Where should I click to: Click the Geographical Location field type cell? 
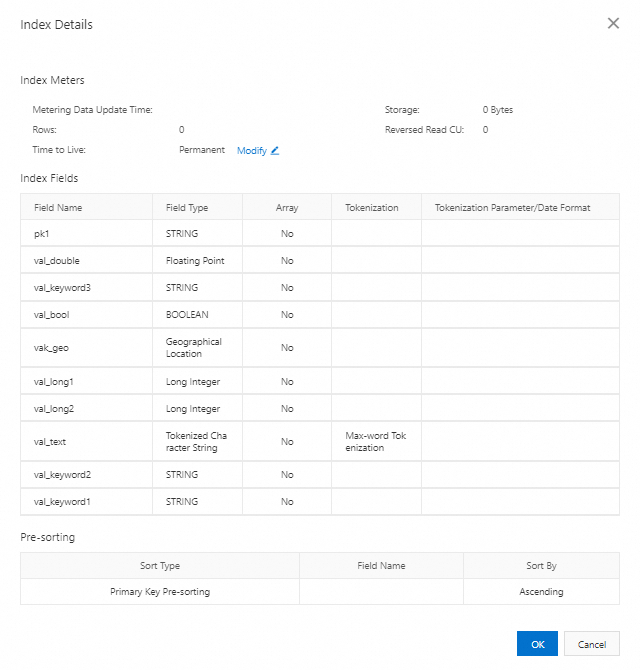(194, 348)
